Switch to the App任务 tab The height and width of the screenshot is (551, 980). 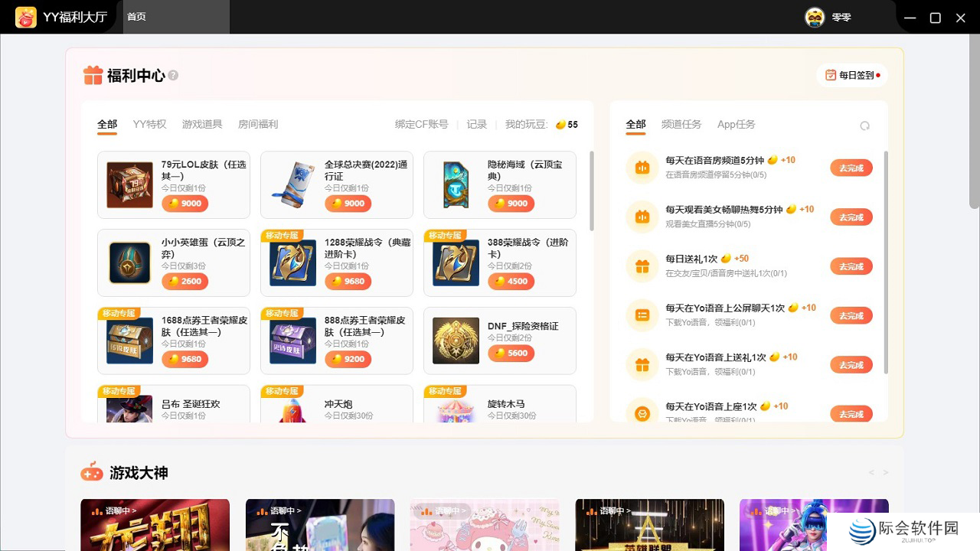(735, 124)
